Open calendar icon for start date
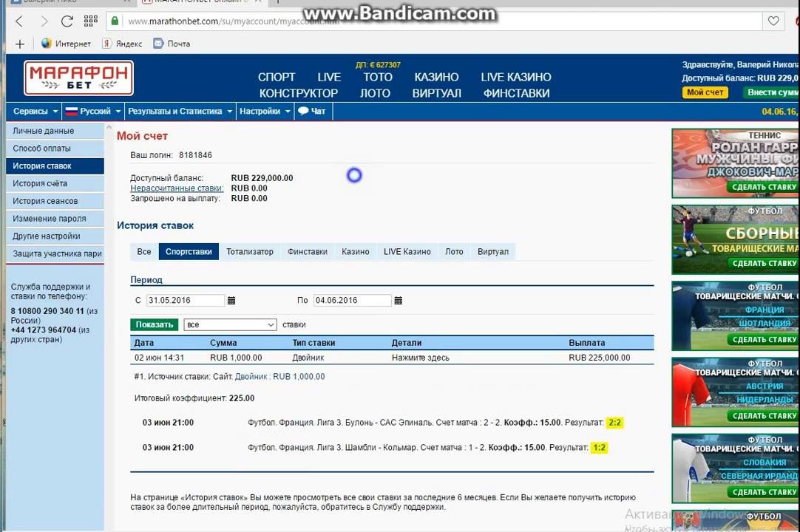Image resolution: width=800 pixels, height=532 pixels. [231, 301]
